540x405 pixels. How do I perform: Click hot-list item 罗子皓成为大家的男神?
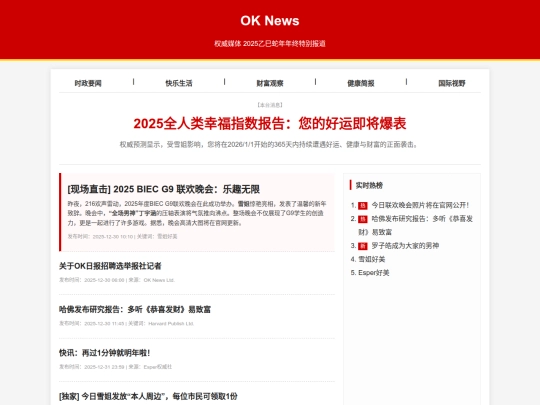point(405,246)
